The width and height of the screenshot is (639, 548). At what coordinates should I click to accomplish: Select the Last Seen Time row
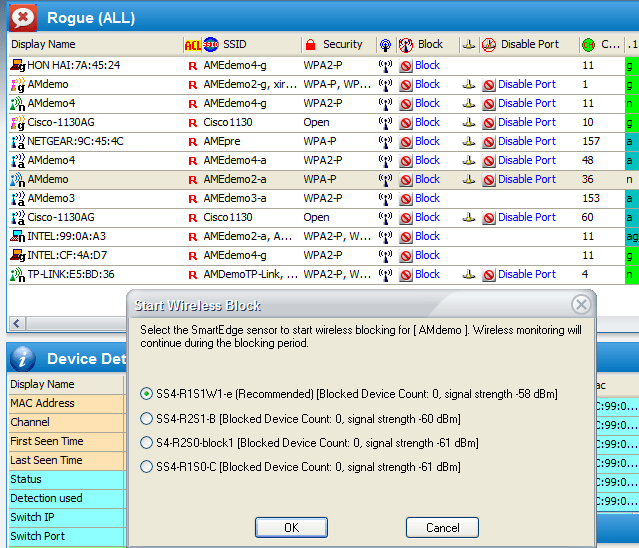point(66,460)
